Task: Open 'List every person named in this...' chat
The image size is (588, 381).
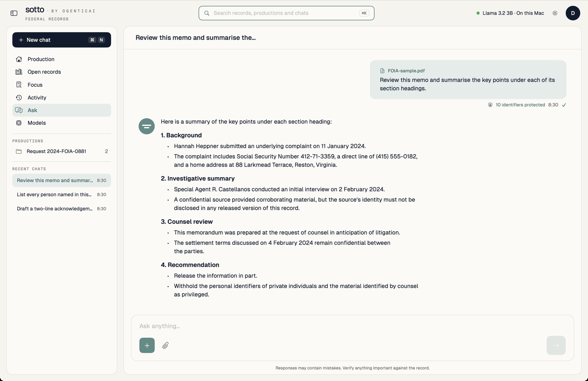Action: [x=62, y=195]
